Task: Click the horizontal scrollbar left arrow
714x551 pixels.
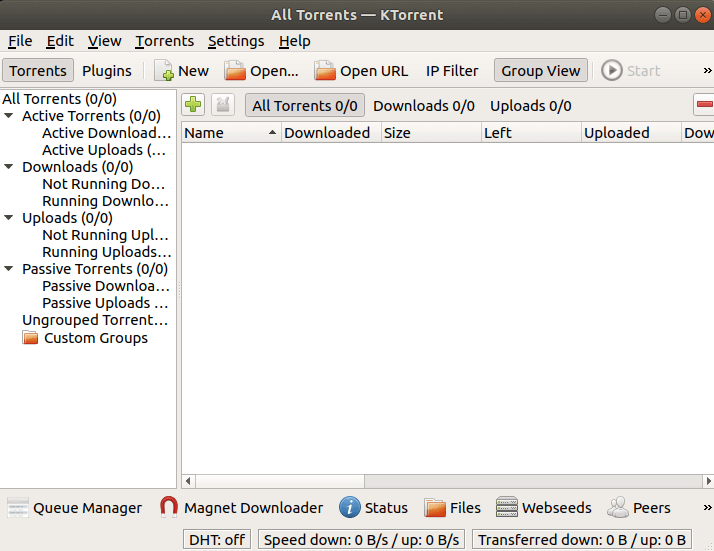Action: coord(188,481)
